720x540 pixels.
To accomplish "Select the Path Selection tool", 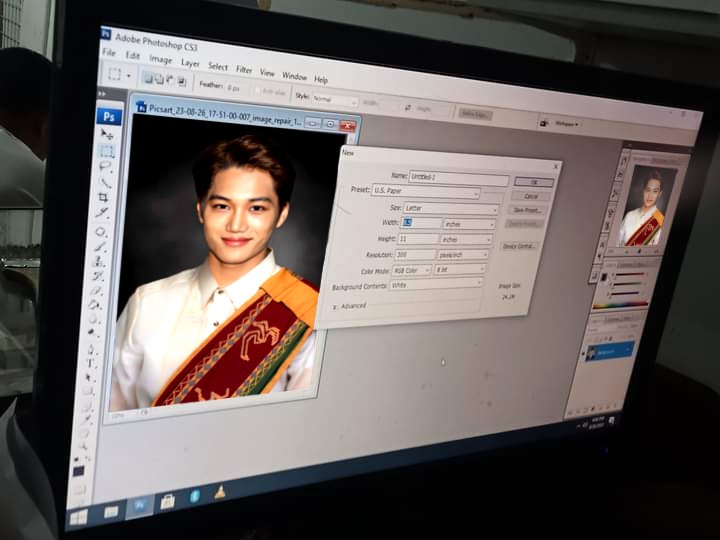I will (89, 377).
